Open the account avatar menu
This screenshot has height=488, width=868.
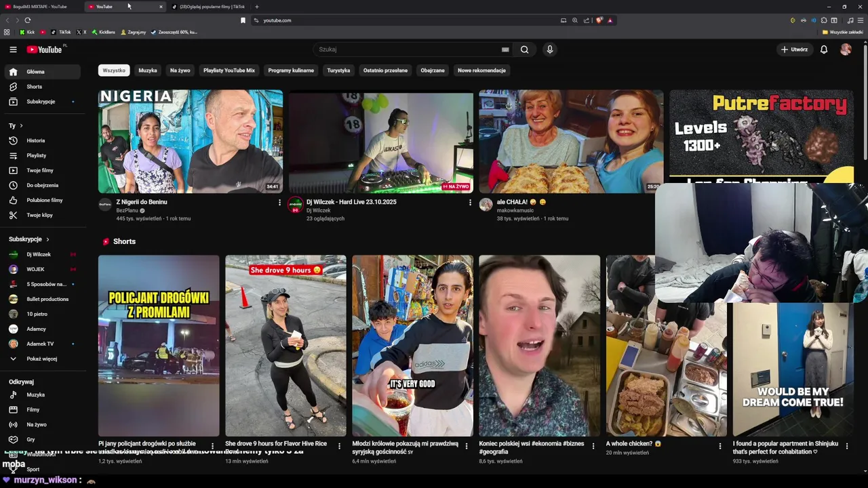(x=846, y=49)
